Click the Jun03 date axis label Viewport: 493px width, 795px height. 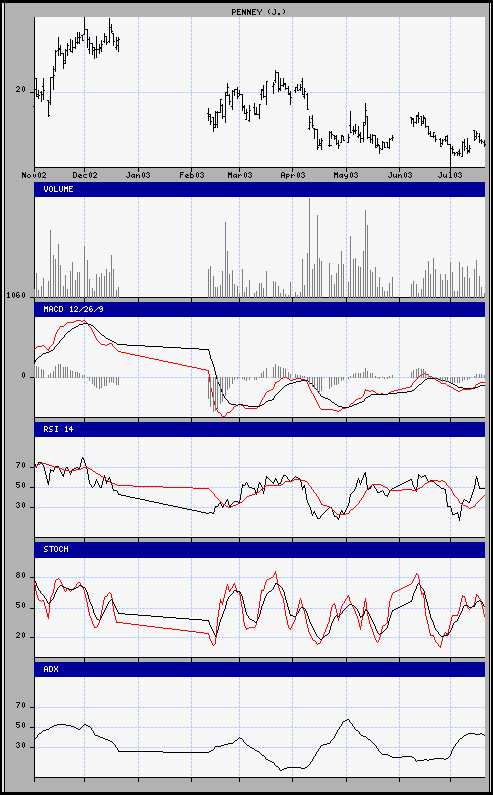click(400, 175)
